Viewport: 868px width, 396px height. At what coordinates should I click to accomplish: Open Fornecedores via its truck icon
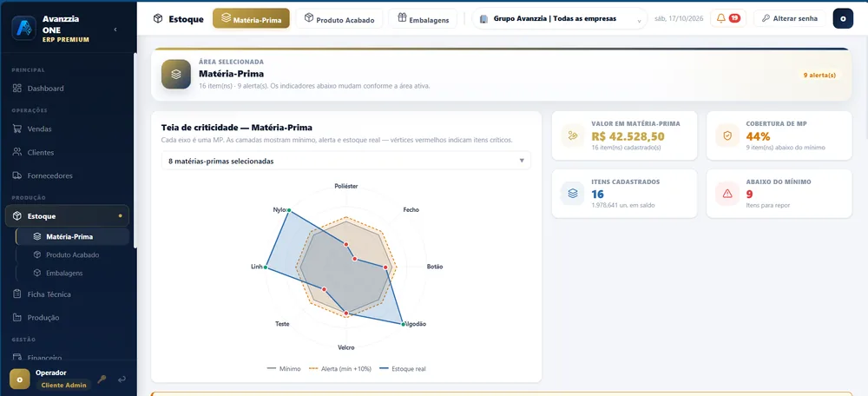coord(16,175)
